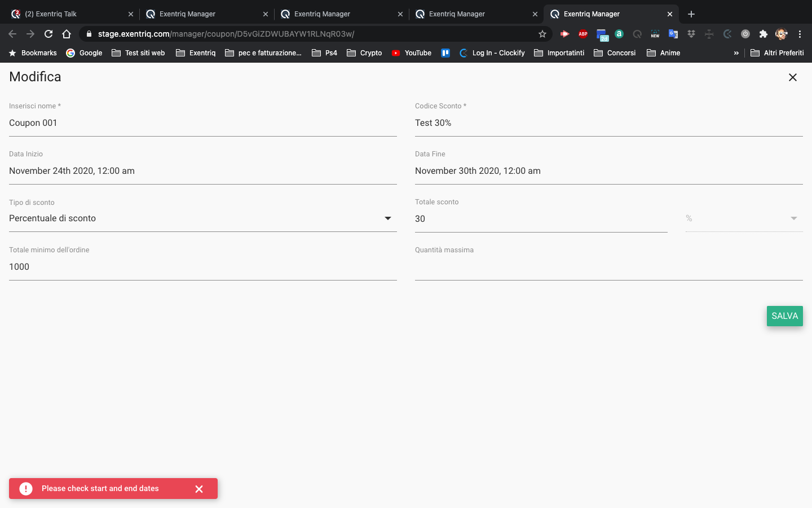
Task: Open the AdBlock Plus extension icon
Action: [583, 34]
